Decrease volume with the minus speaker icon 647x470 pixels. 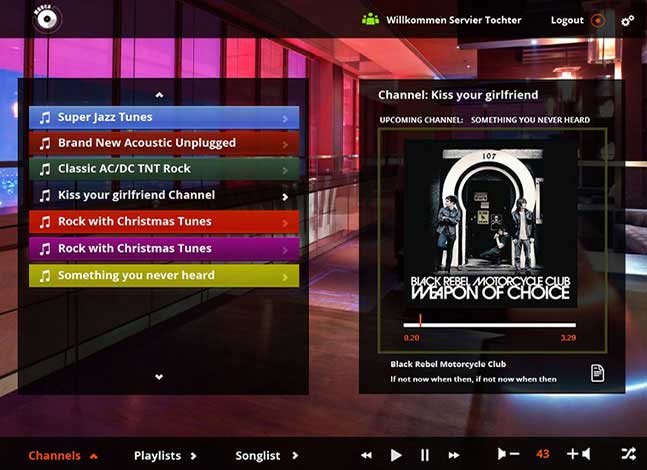pos(508,454)
